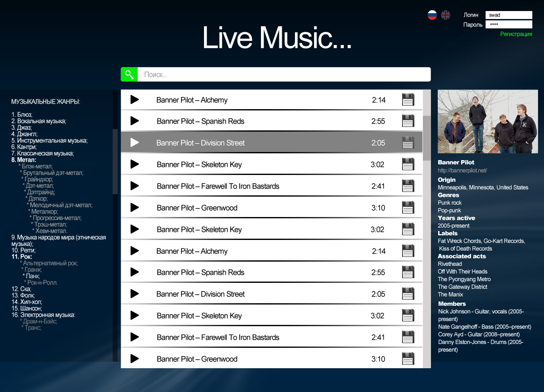The image size is (544, 392).
Task: Select the Панк subgenre under Рок
Action: pyautogui.click(x=32, y=276)
